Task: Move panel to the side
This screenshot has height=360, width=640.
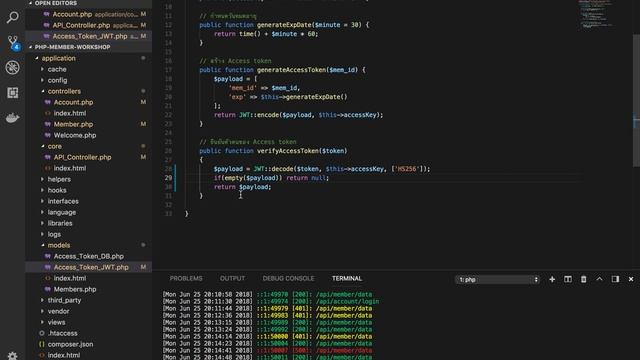Action: tap(615, 279)
